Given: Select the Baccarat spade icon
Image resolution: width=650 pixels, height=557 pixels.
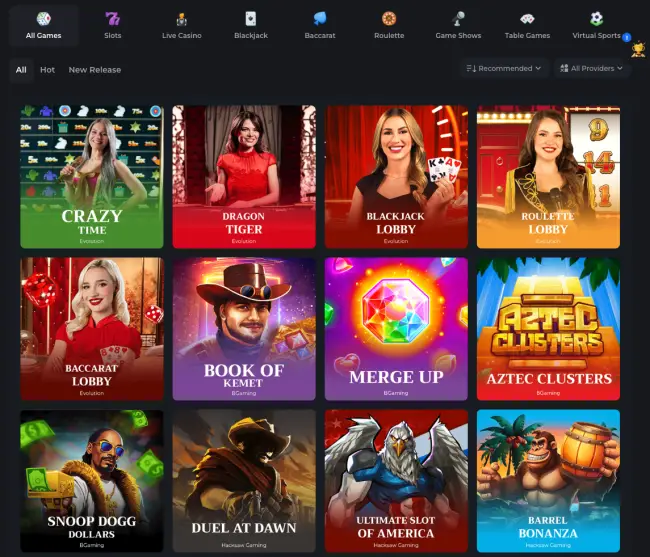Looking at the screenshot, I should click(x=320, y=19).
